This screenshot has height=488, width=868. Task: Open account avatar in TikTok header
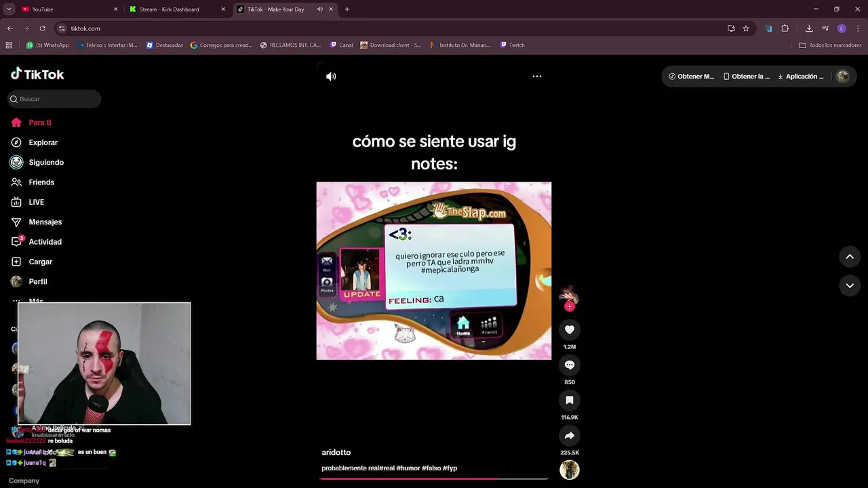point(843,77)
